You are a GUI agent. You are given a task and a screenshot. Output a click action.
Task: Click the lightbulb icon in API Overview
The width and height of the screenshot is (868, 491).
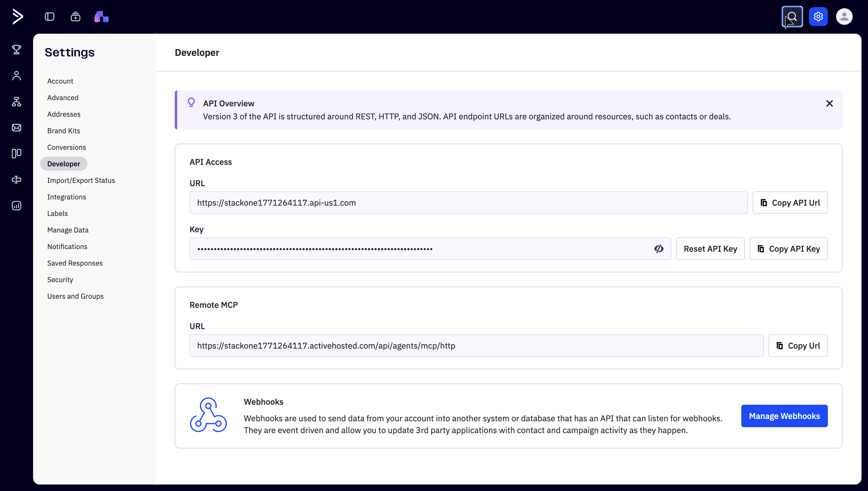191,102
